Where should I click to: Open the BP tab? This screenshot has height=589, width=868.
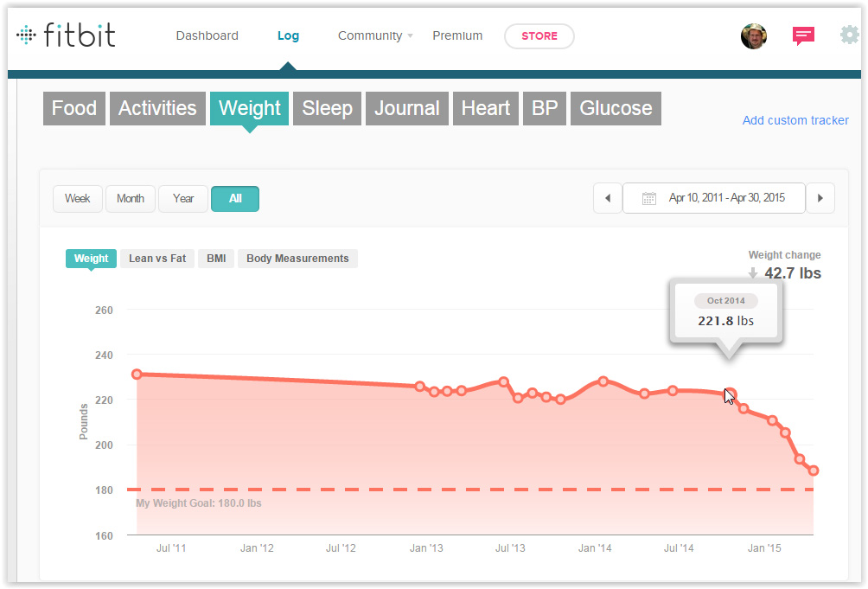tap(545, 108)
